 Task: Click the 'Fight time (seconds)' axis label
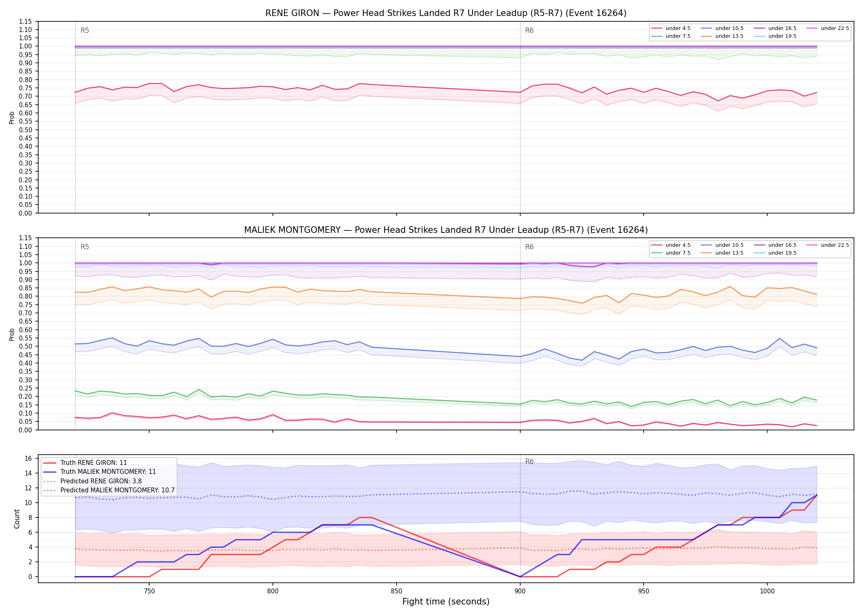446,602
